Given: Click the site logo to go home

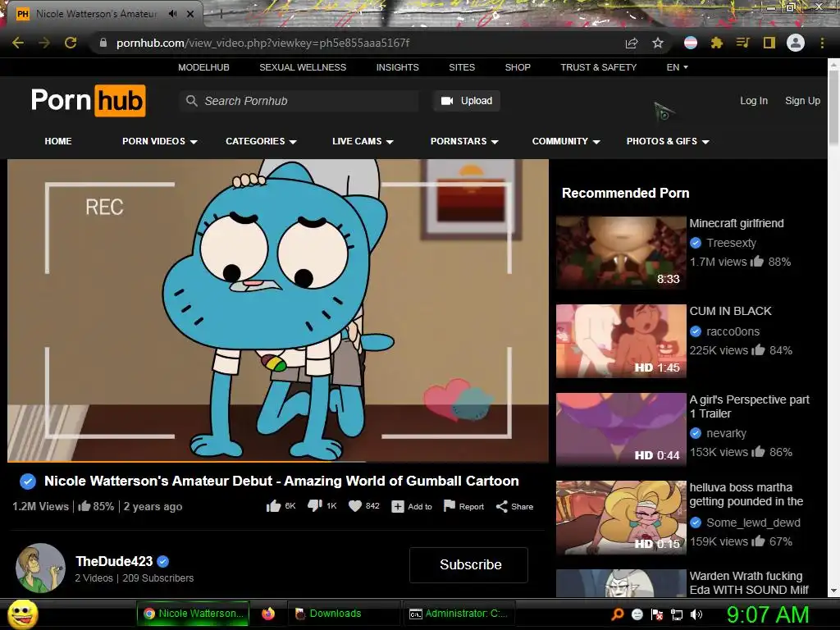Looking at the screenshot, I should (x=89, y=100).
